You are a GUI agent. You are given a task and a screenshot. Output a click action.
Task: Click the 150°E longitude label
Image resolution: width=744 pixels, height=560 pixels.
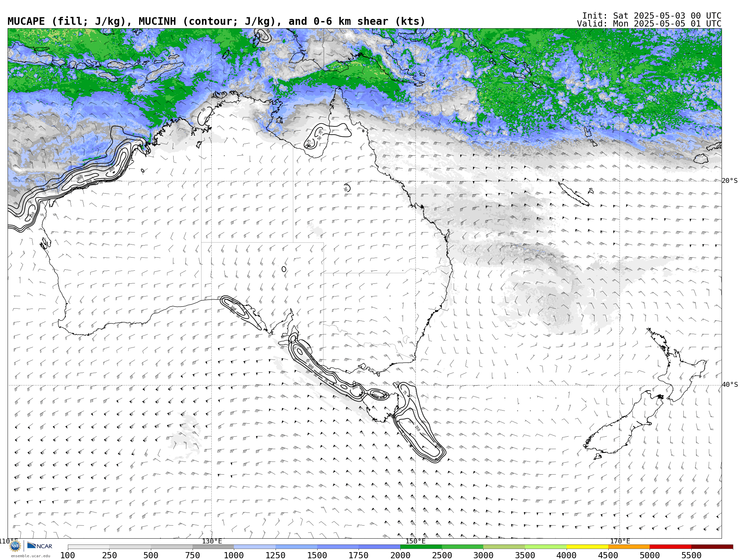(415, 541)
